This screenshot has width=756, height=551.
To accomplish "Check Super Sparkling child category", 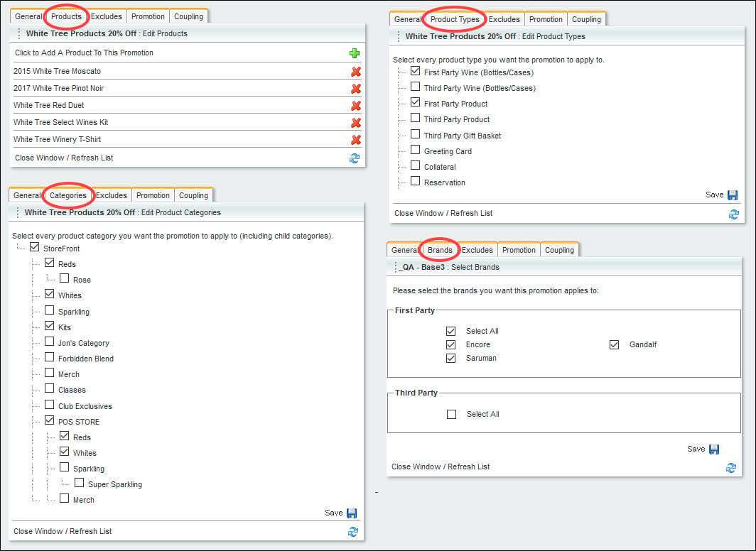I will click(x=79, y=483).
